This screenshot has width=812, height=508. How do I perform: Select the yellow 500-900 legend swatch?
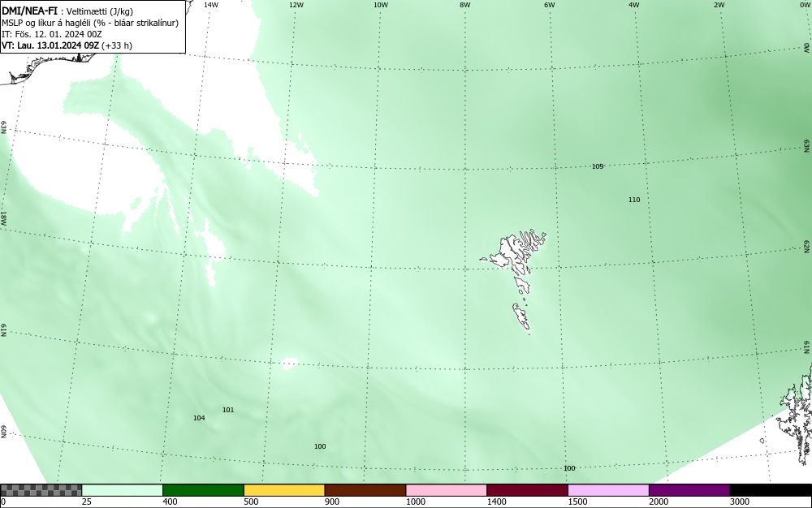284,490
